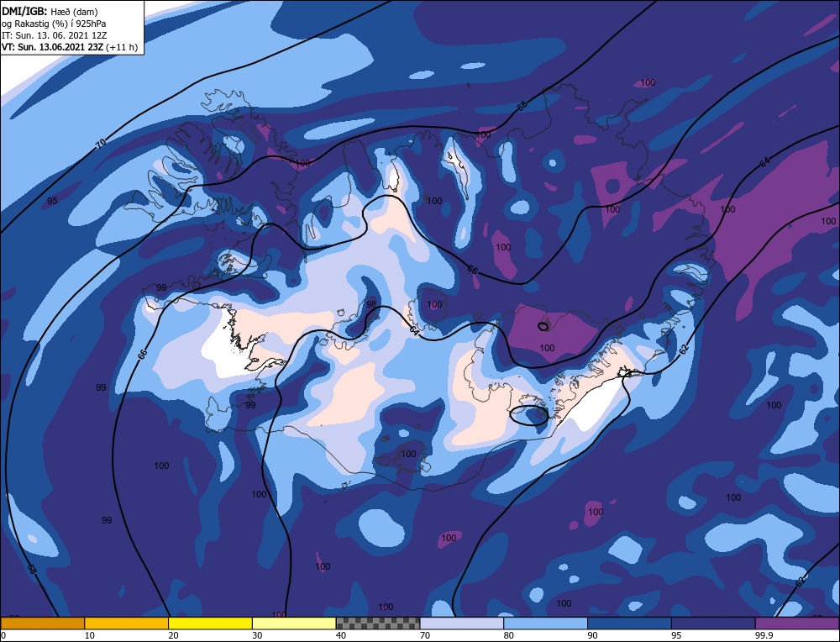Click the light blue 80–90 legend swatch

[545, 623]
